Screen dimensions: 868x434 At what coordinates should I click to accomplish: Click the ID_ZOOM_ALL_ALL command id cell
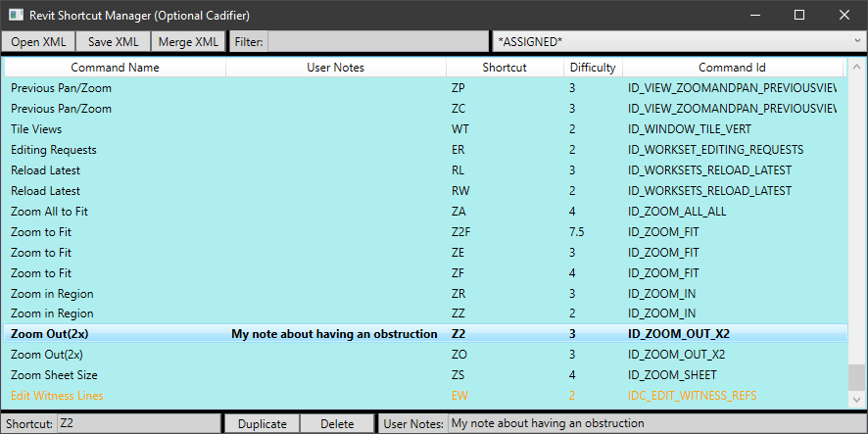[677, 212]
